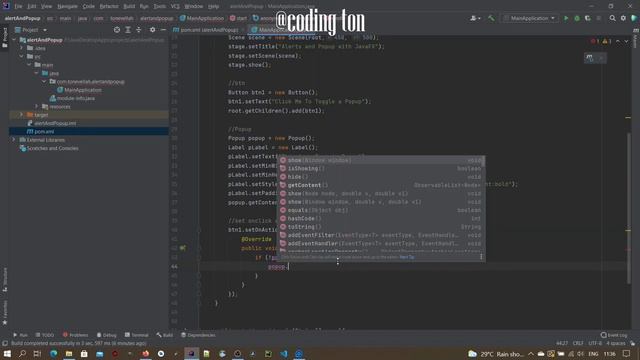Image resolution: width=640 pixels, height=360 pixels.
Task: Toggle the Project tool window vertical tab
Action: 5,37
